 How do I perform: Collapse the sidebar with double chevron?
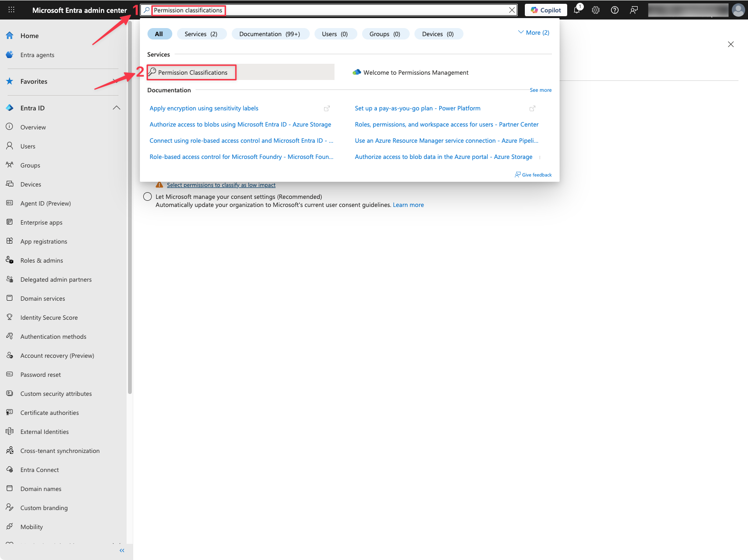122,550
